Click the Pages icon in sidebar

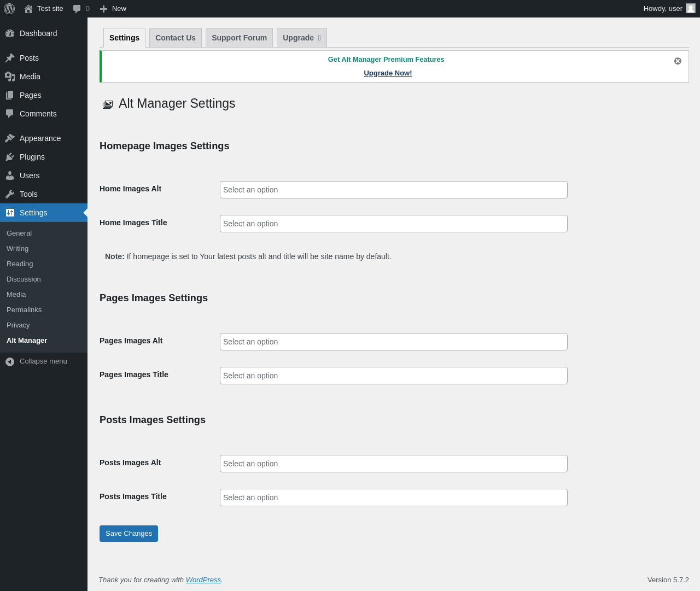pos(10,95)
